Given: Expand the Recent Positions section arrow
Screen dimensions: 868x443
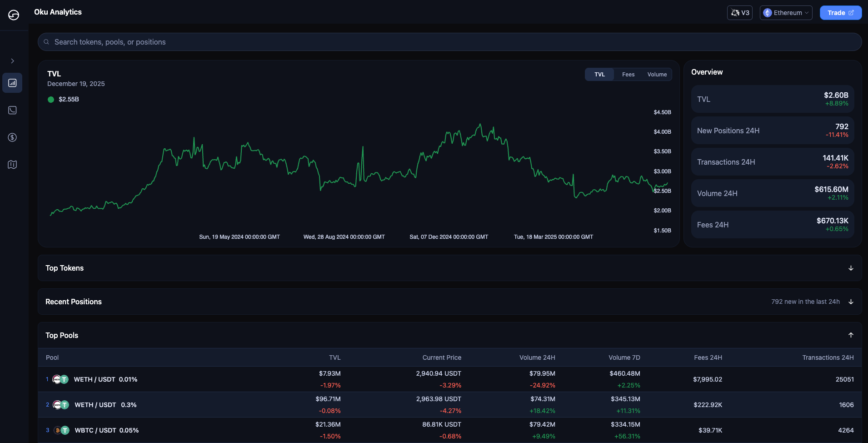Looking at the screenshot, I should click(851, 302).
